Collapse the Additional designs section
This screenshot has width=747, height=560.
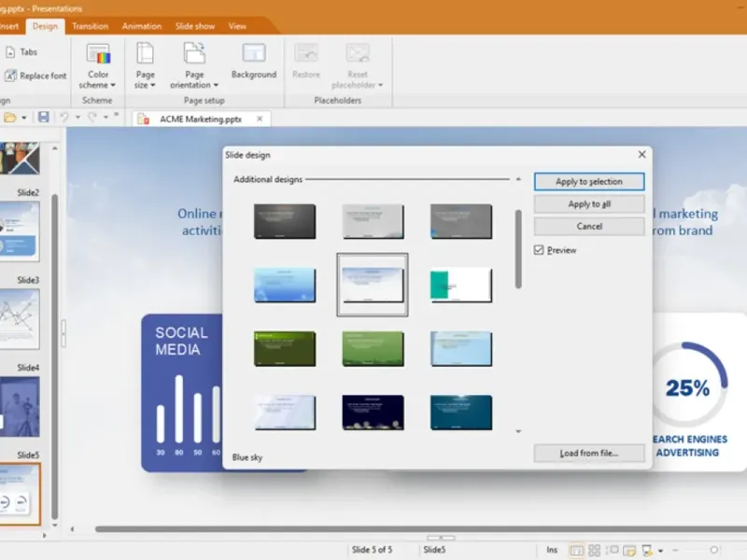click(x=518, y=178)
